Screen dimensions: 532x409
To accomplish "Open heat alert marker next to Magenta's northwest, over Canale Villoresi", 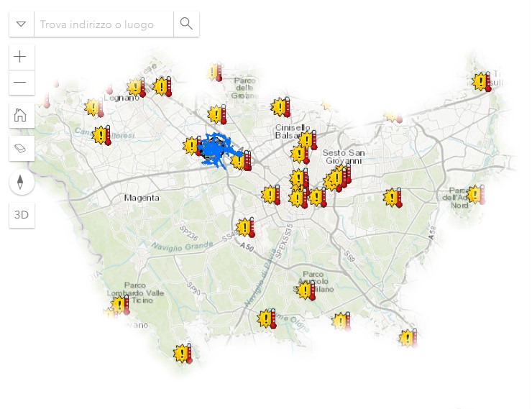I will 102,135.
